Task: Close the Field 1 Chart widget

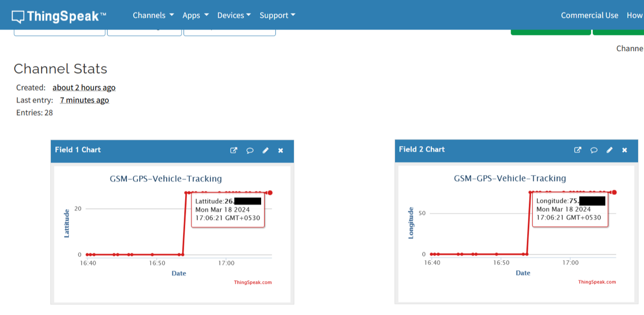Action: (281, 150)
